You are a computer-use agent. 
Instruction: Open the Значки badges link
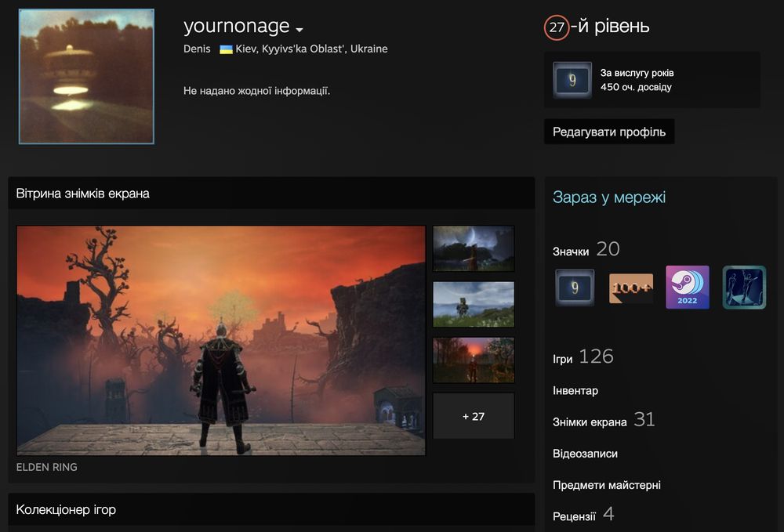coord(571,252)
